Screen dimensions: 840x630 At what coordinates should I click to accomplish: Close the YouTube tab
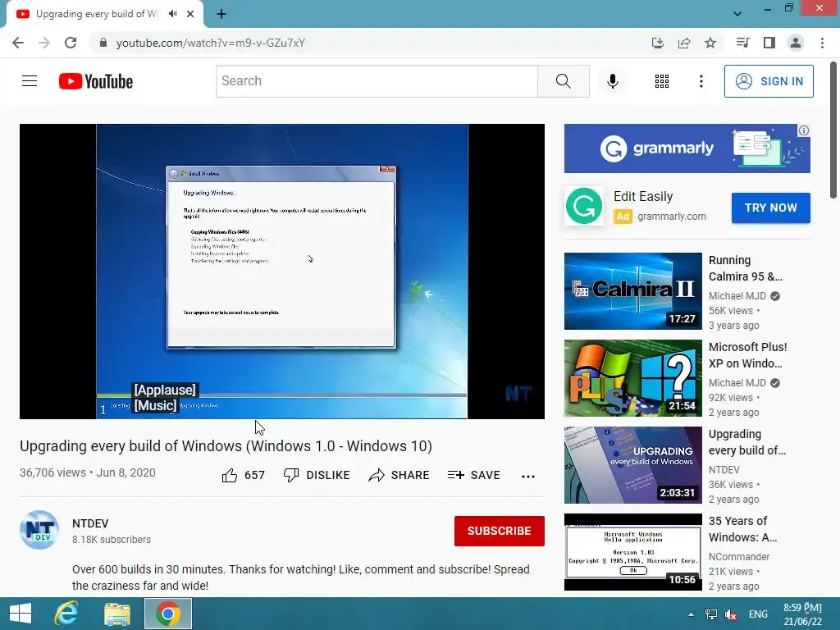pyautogui.click(x=190, y=14)
